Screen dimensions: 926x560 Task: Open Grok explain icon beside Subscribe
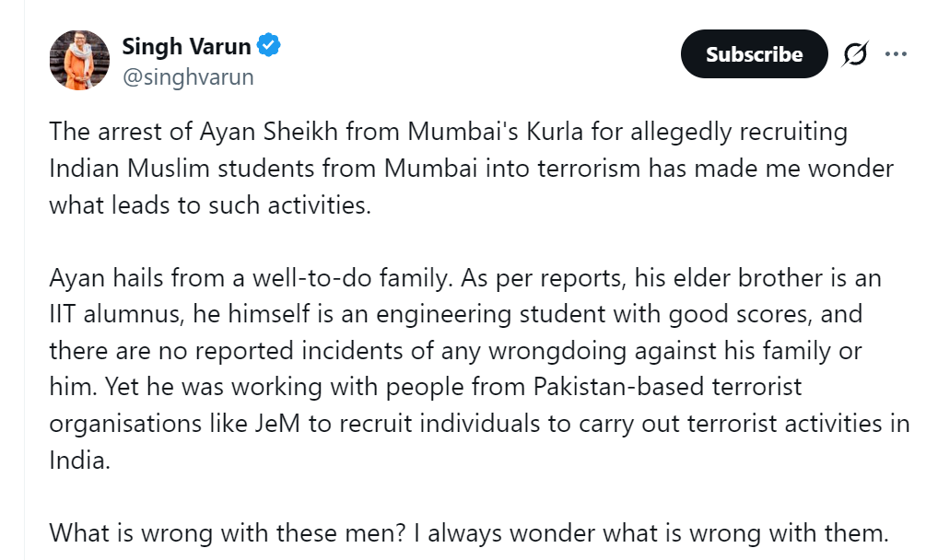click(855, 54)
